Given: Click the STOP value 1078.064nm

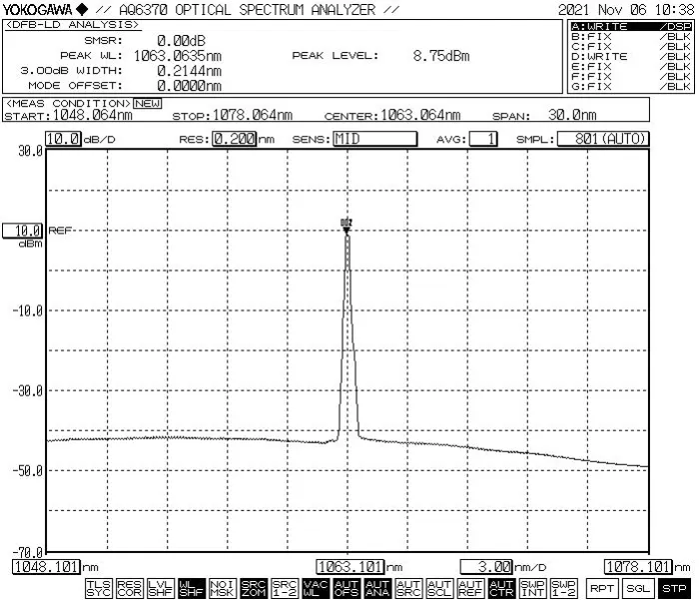Looking at the screenshot, I should click(x=253, y=115).
